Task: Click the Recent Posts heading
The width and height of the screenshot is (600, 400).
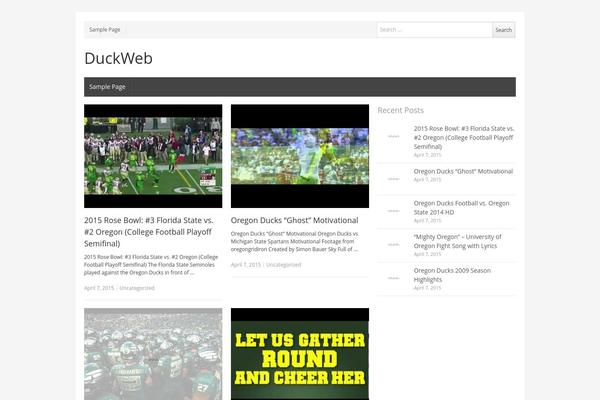Action: click(401, 110)
